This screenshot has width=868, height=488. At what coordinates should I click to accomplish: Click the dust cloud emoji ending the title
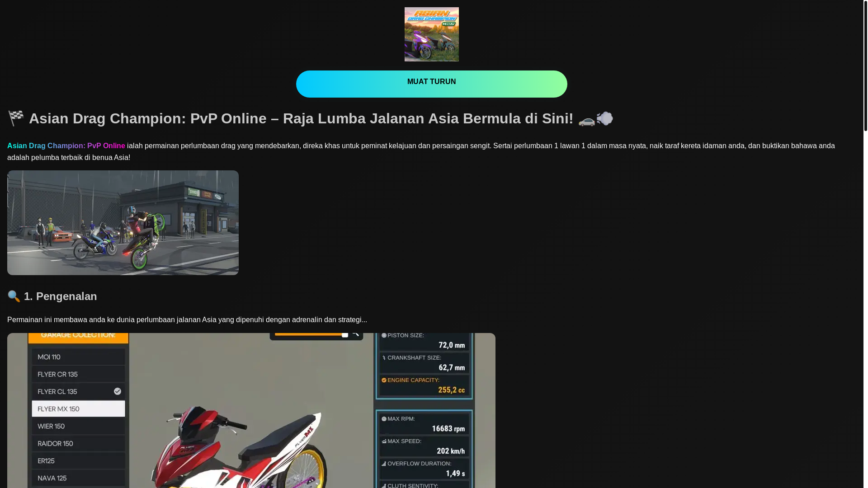[605, 118]
